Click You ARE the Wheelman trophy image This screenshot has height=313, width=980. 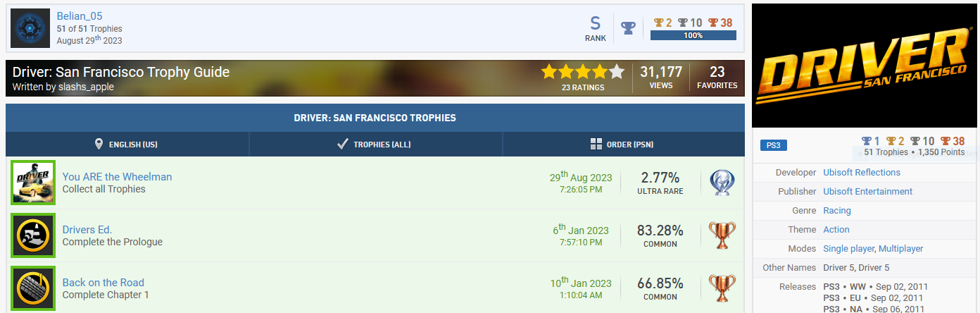coord(33,183)
